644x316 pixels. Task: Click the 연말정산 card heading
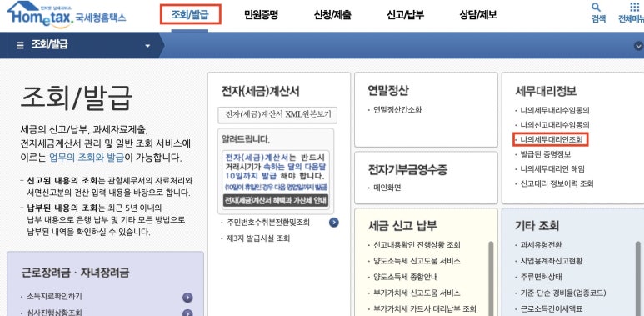tap(388, 90)
